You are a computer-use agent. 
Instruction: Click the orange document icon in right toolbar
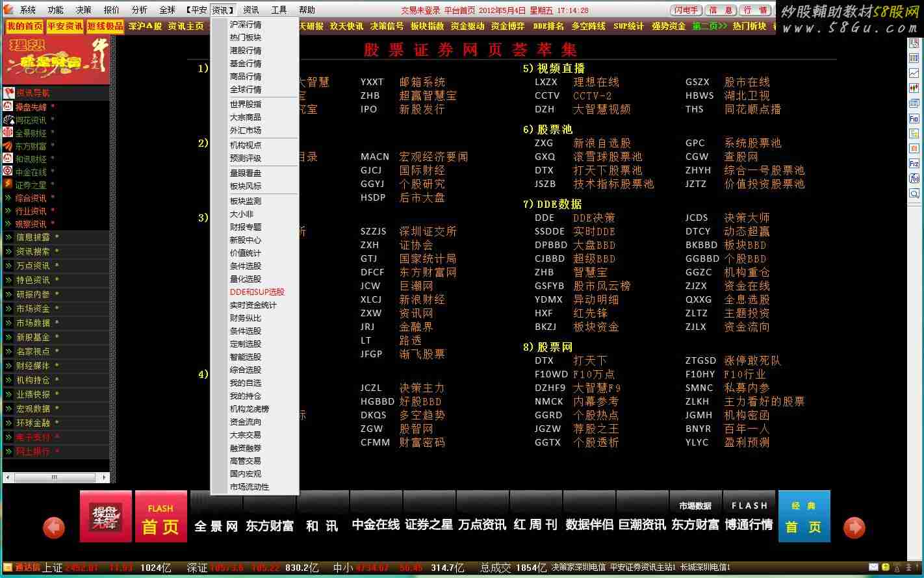pos(914,149)
